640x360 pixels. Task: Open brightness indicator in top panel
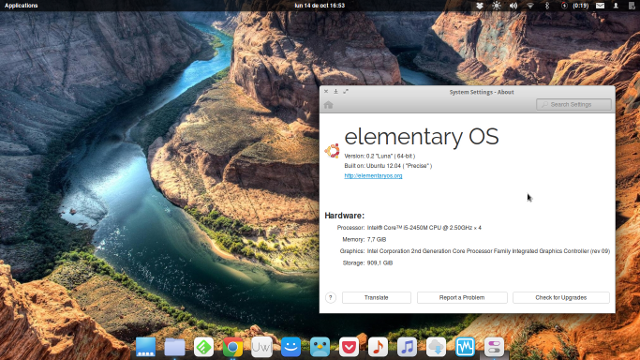[496, 6]
